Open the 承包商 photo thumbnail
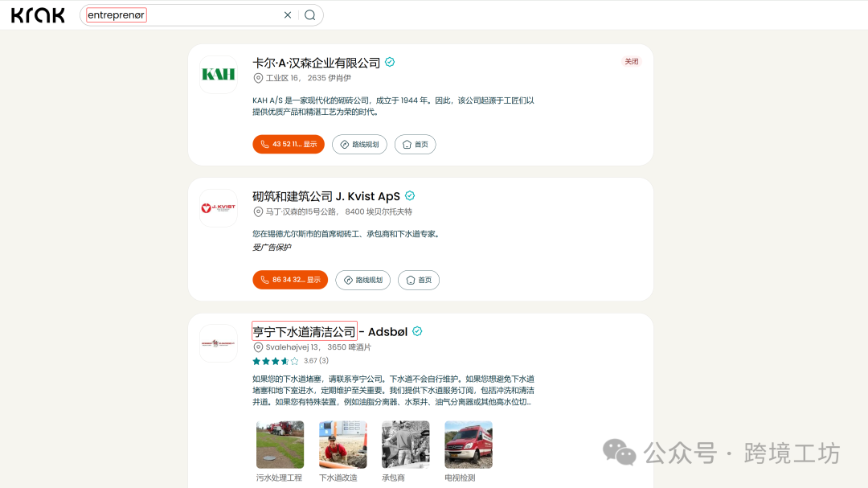The height and width of the screenshot is (488, 868). tap(405, 444)
